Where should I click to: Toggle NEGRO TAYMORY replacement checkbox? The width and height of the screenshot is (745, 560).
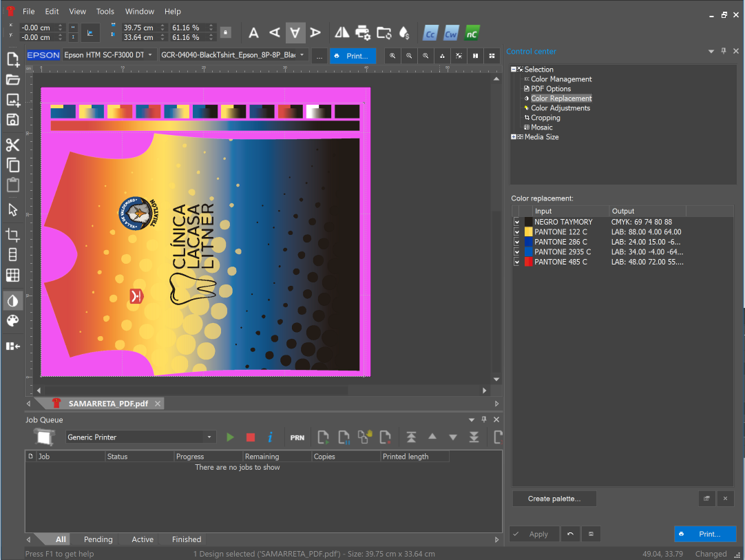click(x=516, y=222)
